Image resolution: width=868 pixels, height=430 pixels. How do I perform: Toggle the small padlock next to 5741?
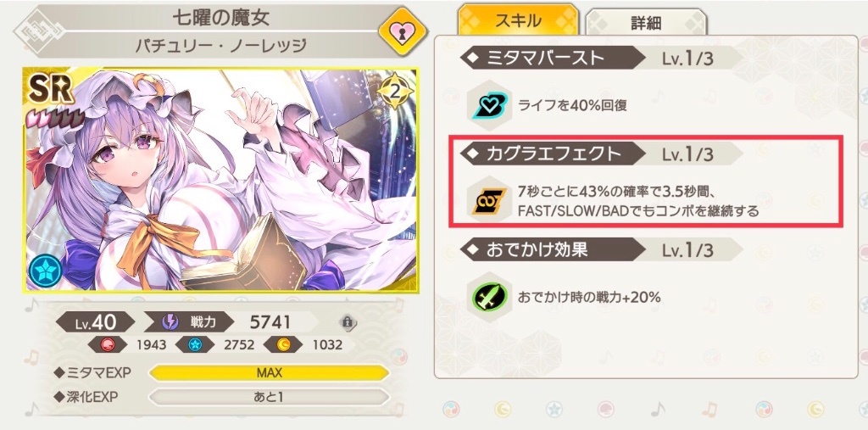tap(347, 321)
